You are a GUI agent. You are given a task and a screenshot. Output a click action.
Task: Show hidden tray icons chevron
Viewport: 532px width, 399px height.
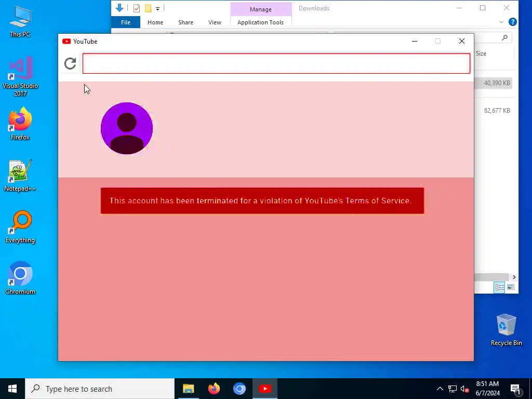pos(440,389)
